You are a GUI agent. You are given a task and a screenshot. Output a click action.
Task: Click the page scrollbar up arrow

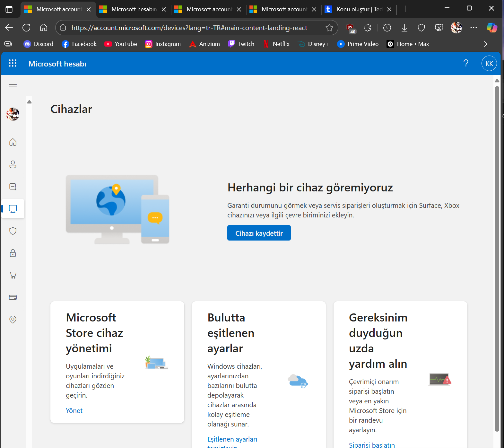point(497,80)
